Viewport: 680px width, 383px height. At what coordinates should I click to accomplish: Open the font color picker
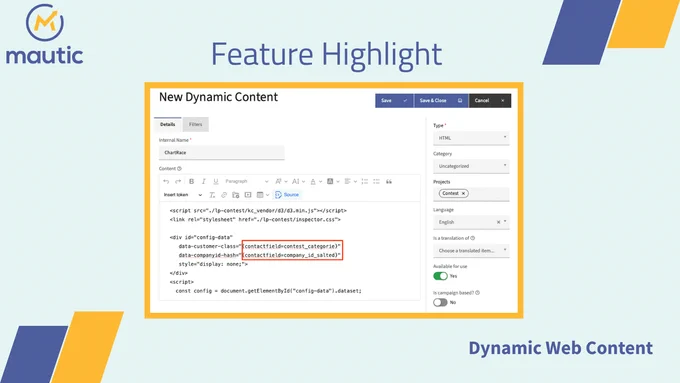click(316, 181)
